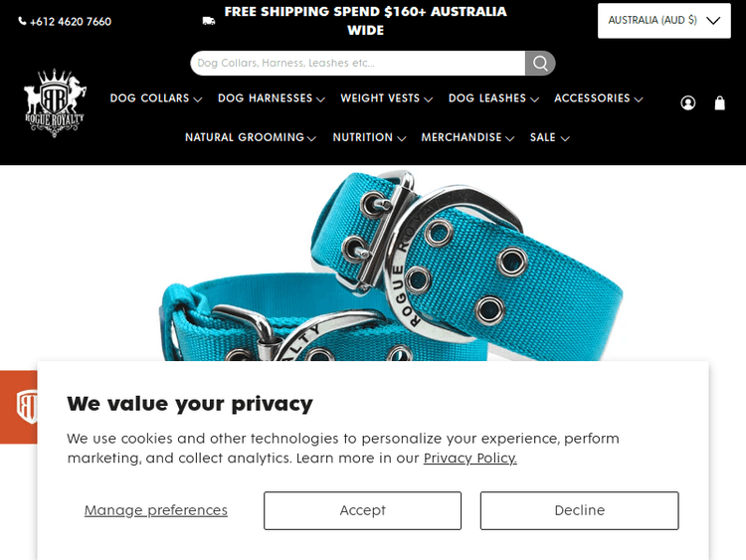Click the Rogue Royalty logo
The height and width of the screenshot is (560, 746).
(x=55, y=102)
